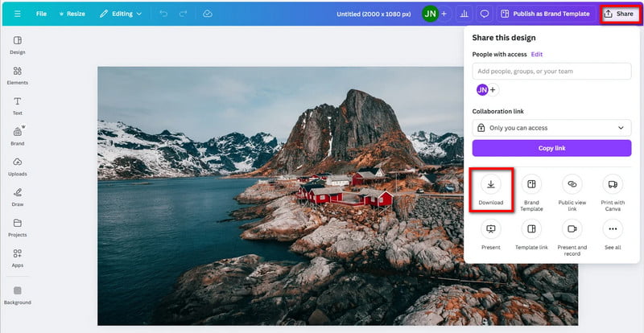
Task: Open the Elements panel
Action: click(17, 74)
